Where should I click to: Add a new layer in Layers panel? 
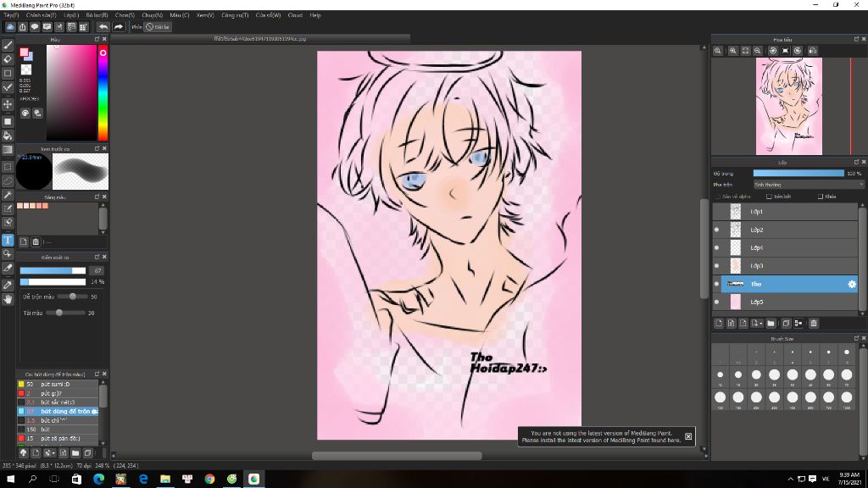point(719,323)
